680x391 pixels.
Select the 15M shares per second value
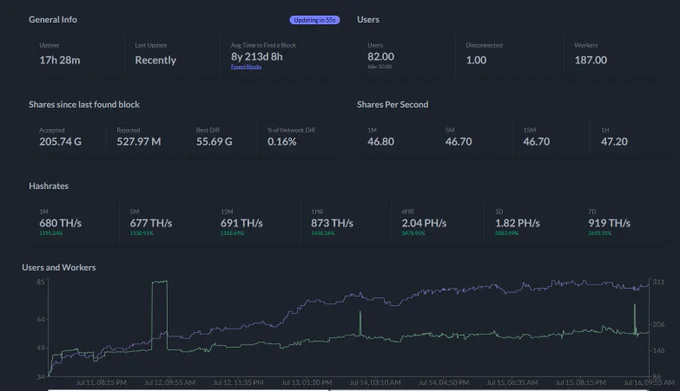pyautogui.click(x=536, y=142)
